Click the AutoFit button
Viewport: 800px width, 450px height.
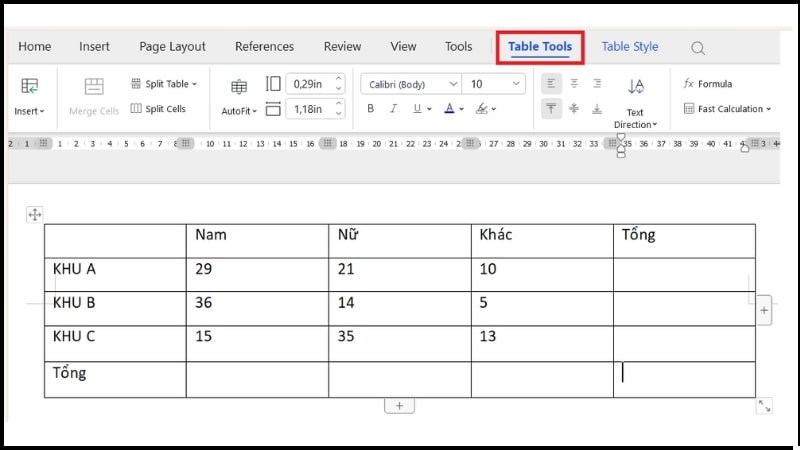click(x=239, y=96)
